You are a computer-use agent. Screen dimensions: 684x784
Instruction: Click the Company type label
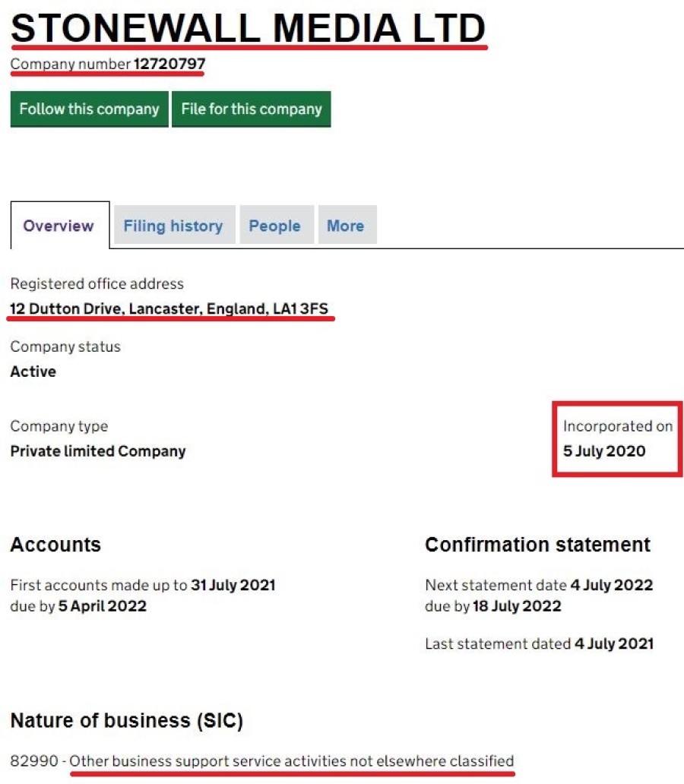[59, 426]
